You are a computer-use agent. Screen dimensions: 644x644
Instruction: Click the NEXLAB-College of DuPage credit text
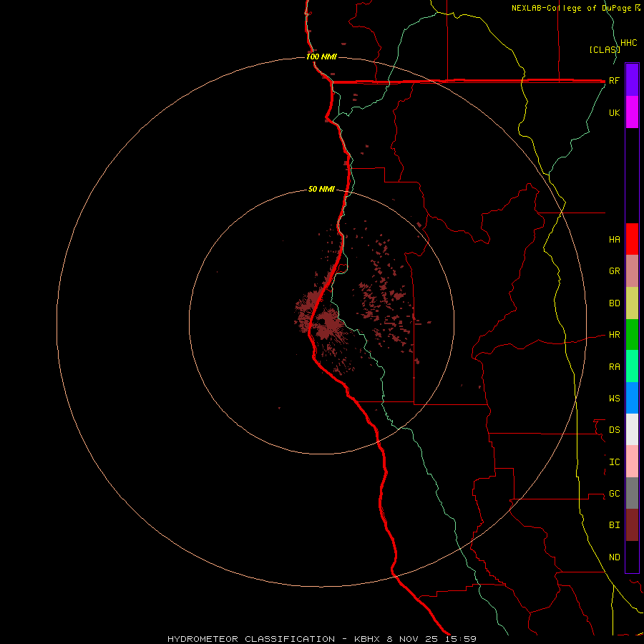[571, 8]
